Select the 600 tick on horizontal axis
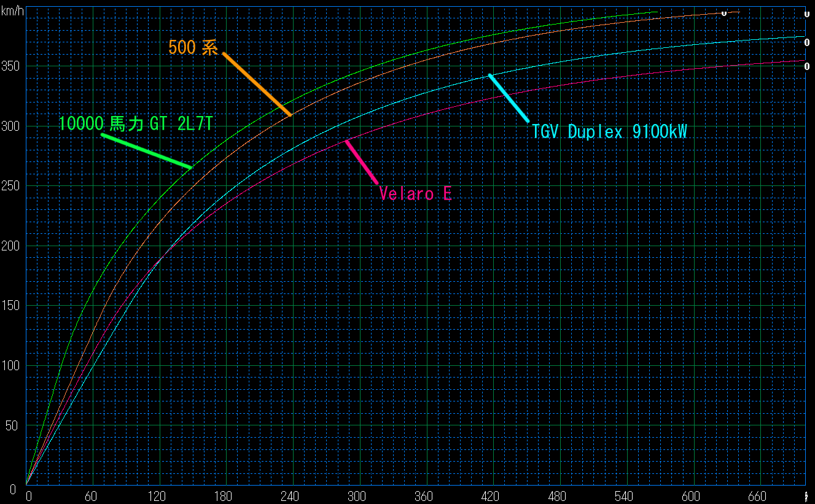Viewport: 815px width, 504px height. (x=692, y=496)
